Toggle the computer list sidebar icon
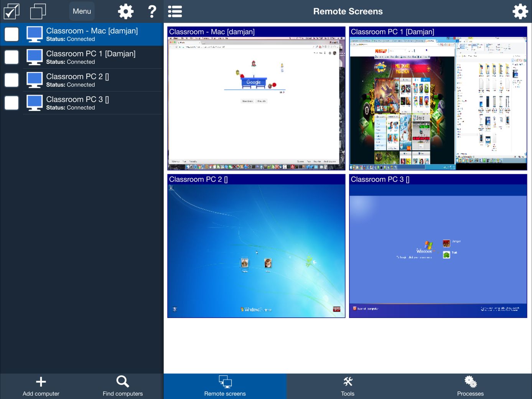The width and height of the screenshot is (532, 399). [x=175, y=12]
